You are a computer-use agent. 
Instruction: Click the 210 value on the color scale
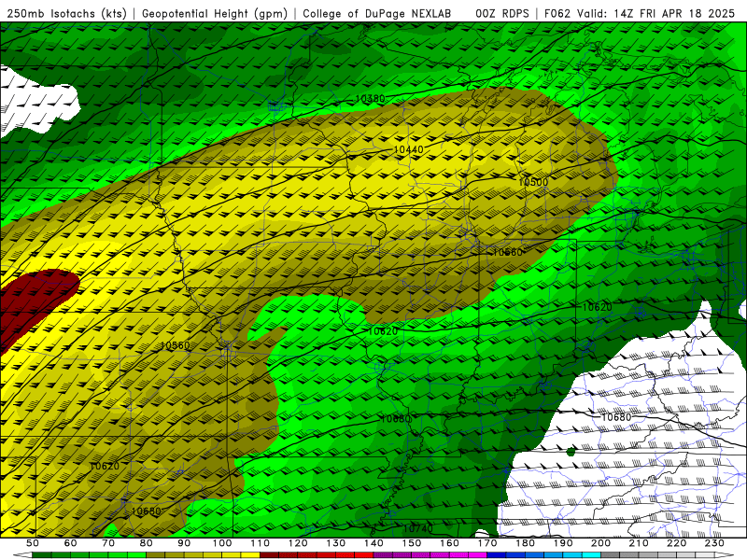[639, 543]
